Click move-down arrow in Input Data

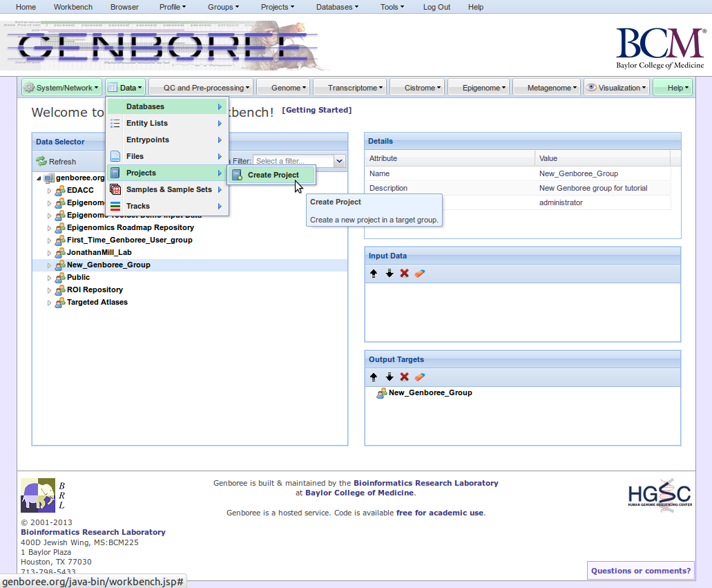point(389,274)
